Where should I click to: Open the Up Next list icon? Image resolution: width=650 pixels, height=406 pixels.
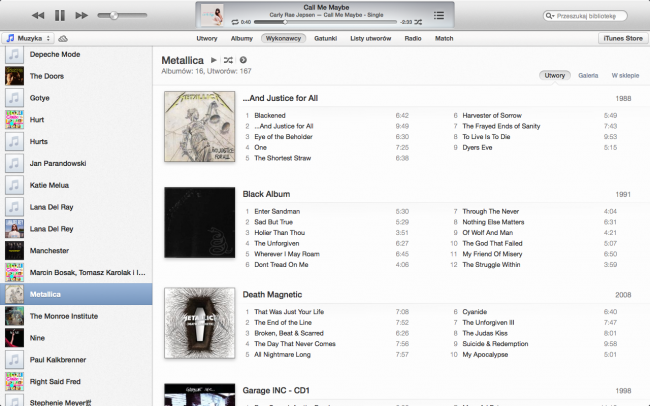pyautogui.click(x=439, y=15)
